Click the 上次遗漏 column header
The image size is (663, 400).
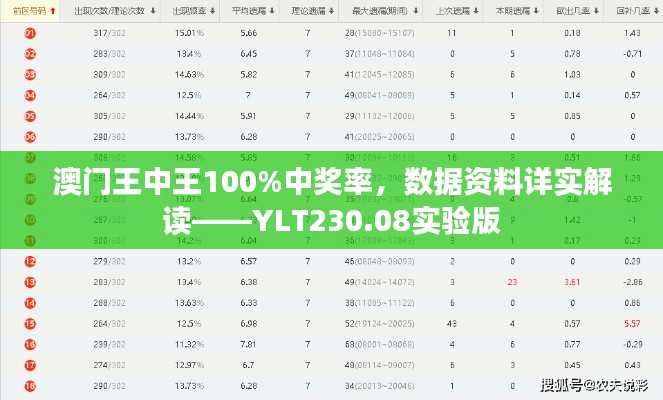[453, 12]
